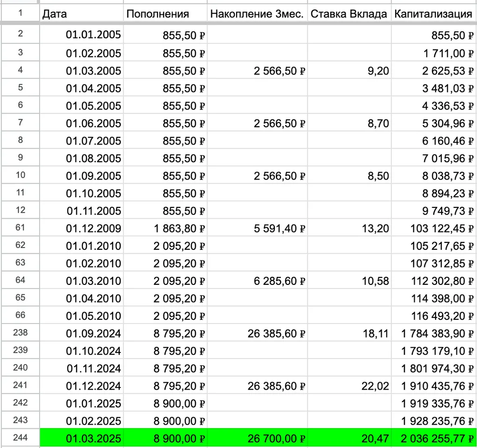Select the "Ставка Вклада" header cell
The height and width of the screenshot is (448, 477).
(x=349, y=14)
